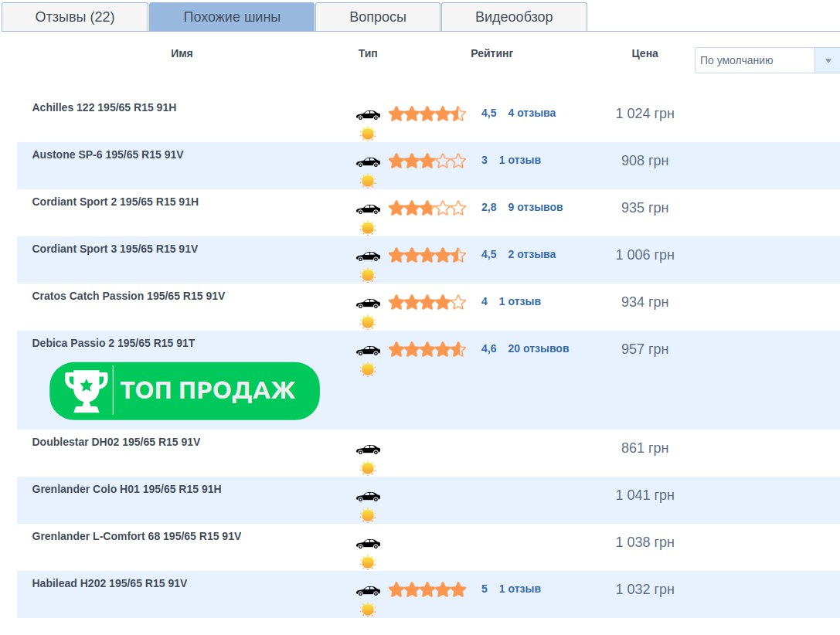
Task: Click star rating of Cordiant Sport 3
Action: [427, 255]
